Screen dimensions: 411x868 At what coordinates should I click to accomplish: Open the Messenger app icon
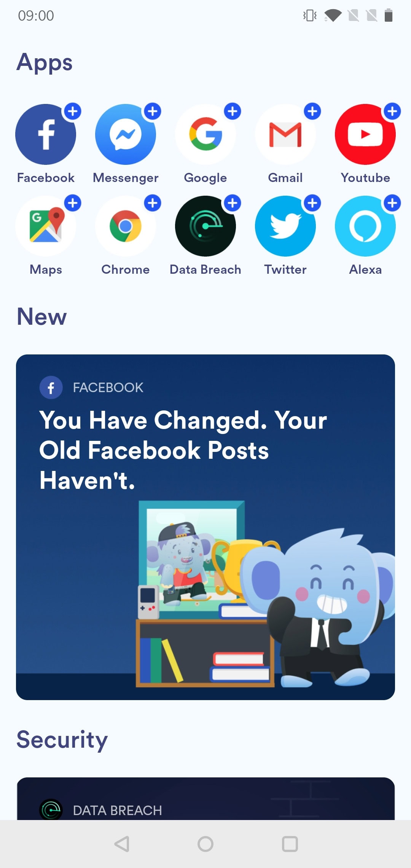point(126,134)
